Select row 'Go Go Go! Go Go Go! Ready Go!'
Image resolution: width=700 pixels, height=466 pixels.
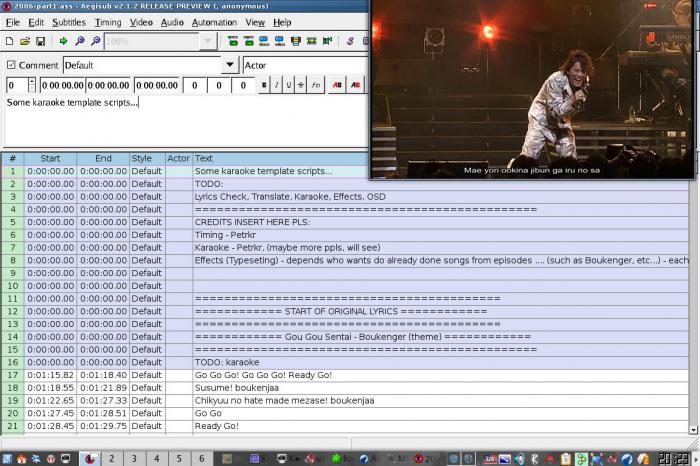[x=345, y=375]
